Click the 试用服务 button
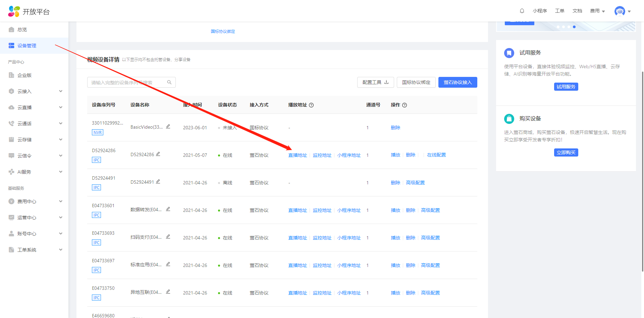 [566, 87]
